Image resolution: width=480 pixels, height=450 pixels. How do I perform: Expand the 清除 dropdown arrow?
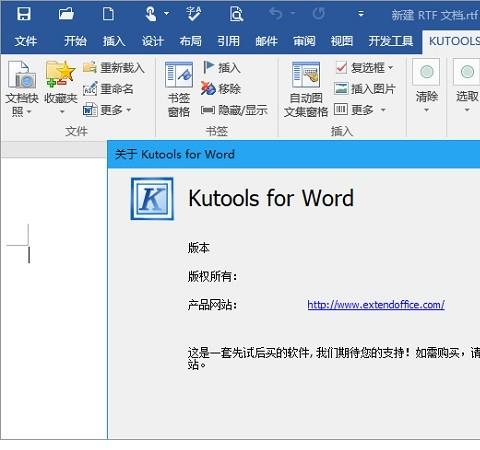[x=426, y=110]
